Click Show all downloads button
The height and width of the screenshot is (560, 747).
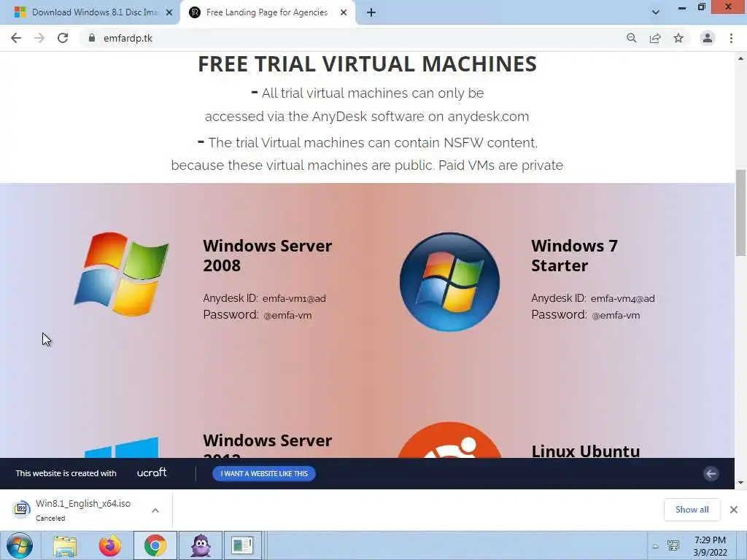pos(692,510)
